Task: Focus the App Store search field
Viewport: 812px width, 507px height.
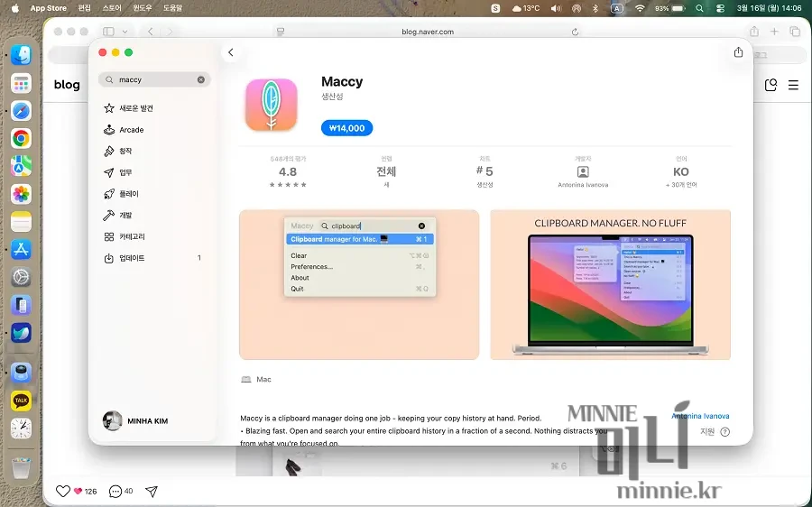Action: (154, 79)
